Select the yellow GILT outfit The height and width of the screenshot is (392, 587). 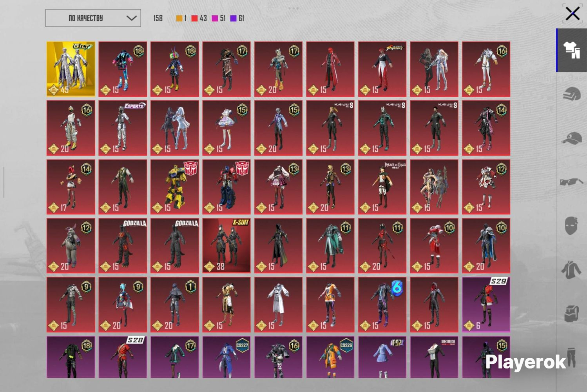tap(71, 69)
